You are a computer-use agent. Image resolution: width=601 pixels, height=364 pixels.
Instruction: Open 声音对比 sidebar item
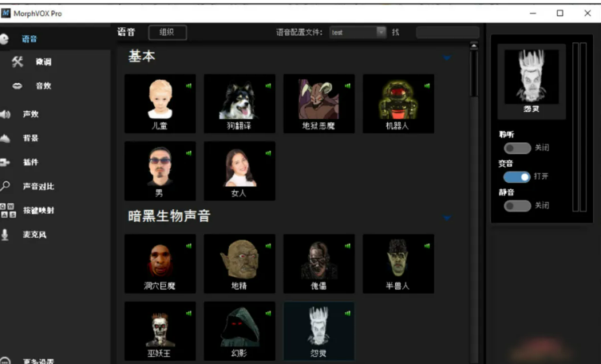[38, 187]
